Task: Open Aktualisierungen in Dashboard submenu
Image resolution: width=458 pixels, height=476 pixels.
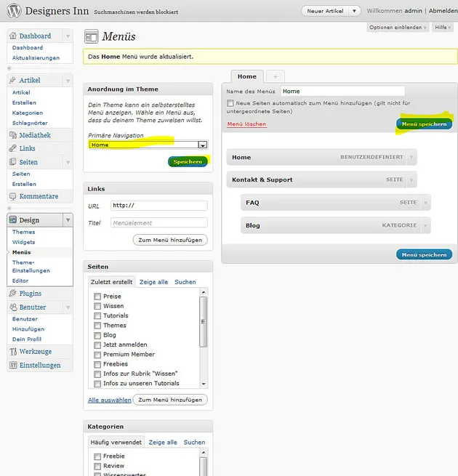Action: pos(36,58)
